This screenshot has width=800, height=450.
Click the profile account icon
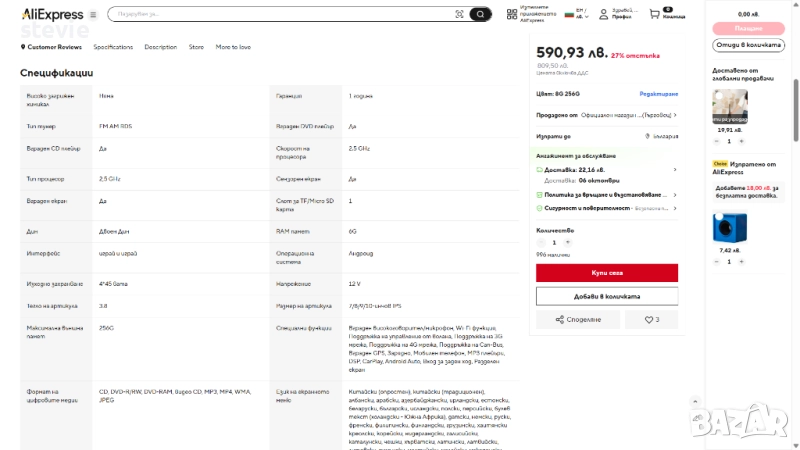tap(603, 14)
